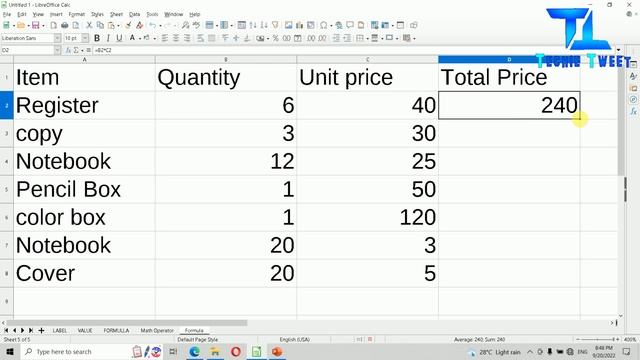The height and width of the screenshot is (360, 640).
Task: Click the Function Wizard fx icon
Action: point(68,50)
